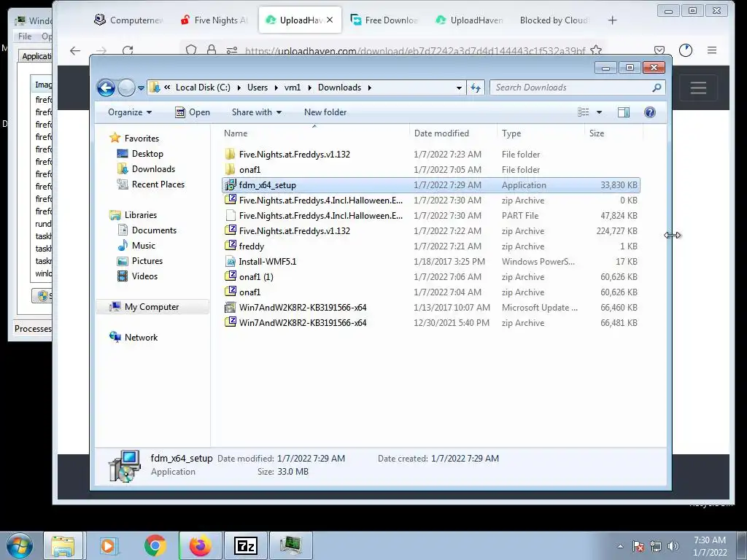The height and width of the screenshot is (560, 747).
Task: Select Win7AndW2K8R2-KB3191566-x64 Microsoft Update file
Action: tap(430, 307)
